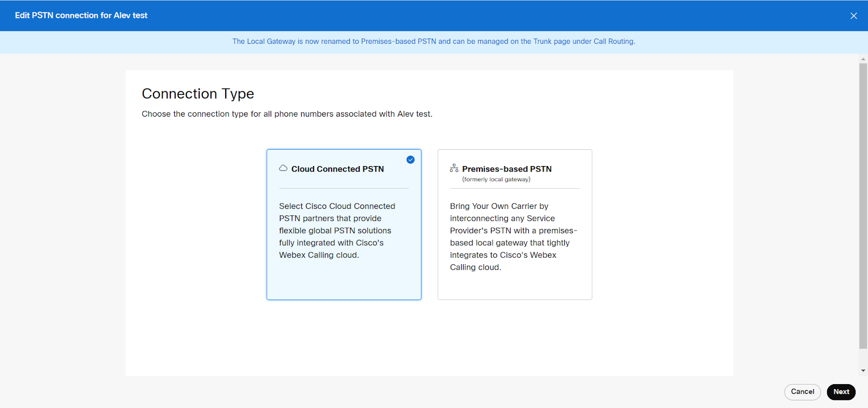Click the network icon beside Premises-based PSTN
This screenshot has width=868, height=408.
(454, 168)
